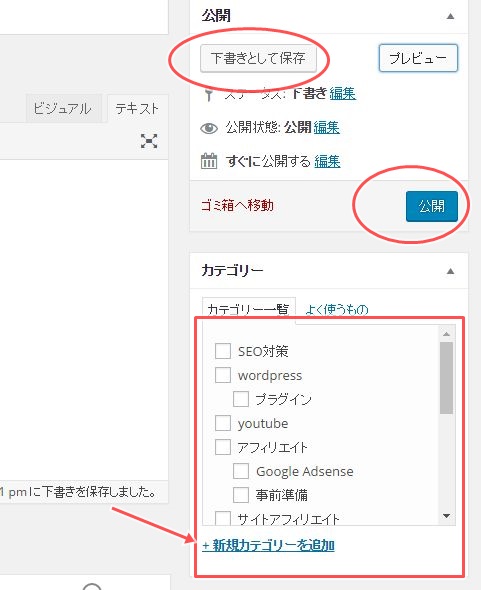
Task: Open the プレビュー preview button
Action: coord(418,58)
